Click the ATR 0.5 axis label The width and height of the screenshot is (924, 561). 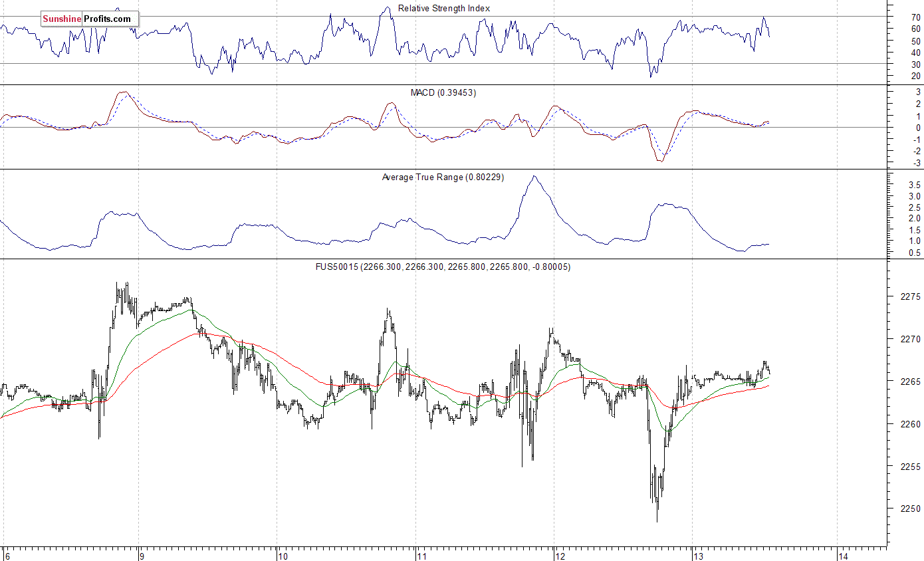tap(914, 253)
